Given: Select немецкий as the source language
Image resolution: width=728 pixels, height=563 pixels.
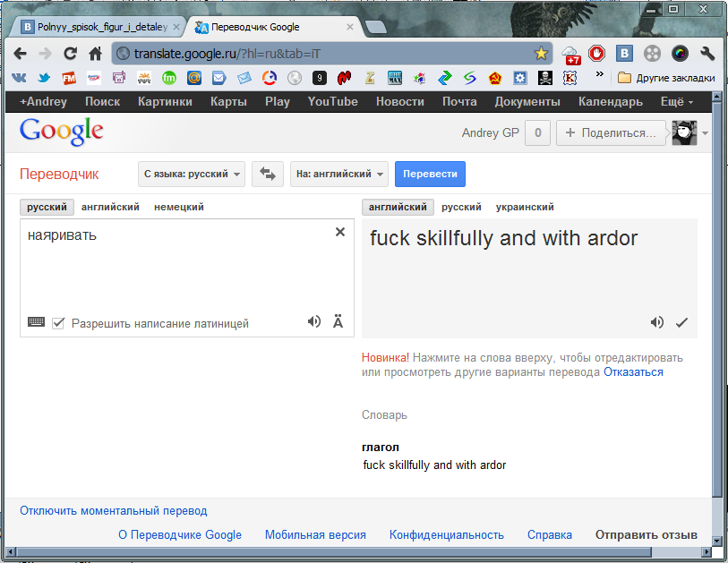Looking at the screenshot, I should pos(179,207).
